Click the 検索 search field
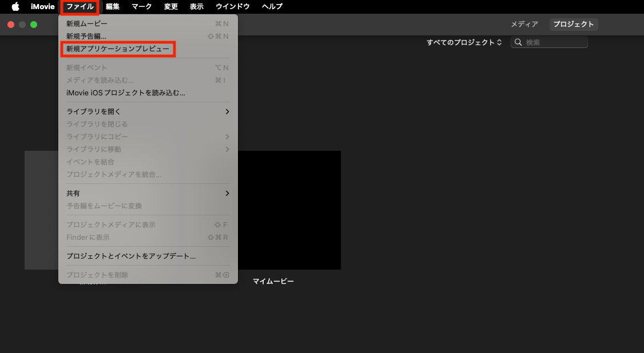Image resolution: width=644 pixels, height=353 pixels. (x=549, y=42)
